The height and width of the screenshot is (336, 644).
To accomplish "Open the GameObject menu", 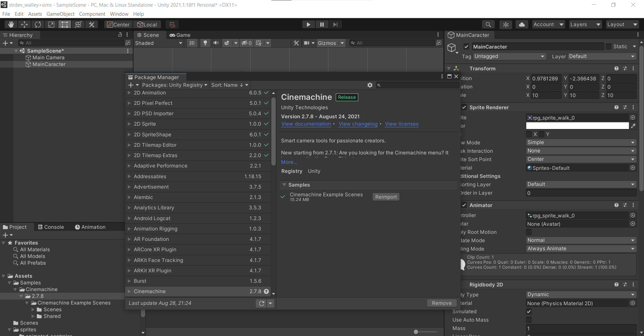I will pos(60,14).
